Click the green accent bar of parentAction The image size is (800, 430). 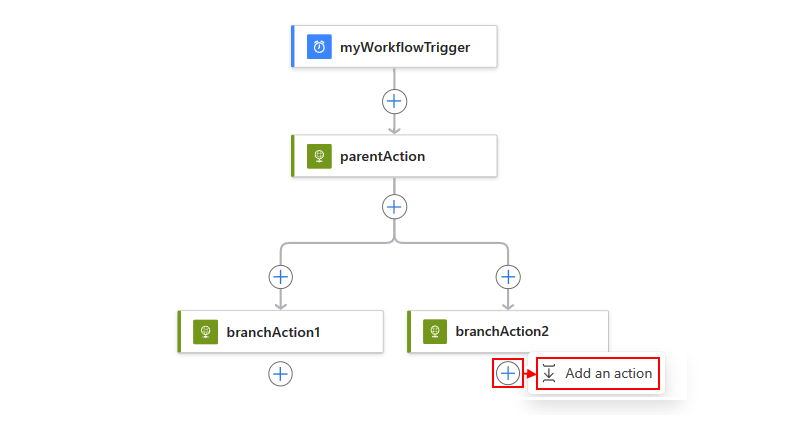click(293, 156)
